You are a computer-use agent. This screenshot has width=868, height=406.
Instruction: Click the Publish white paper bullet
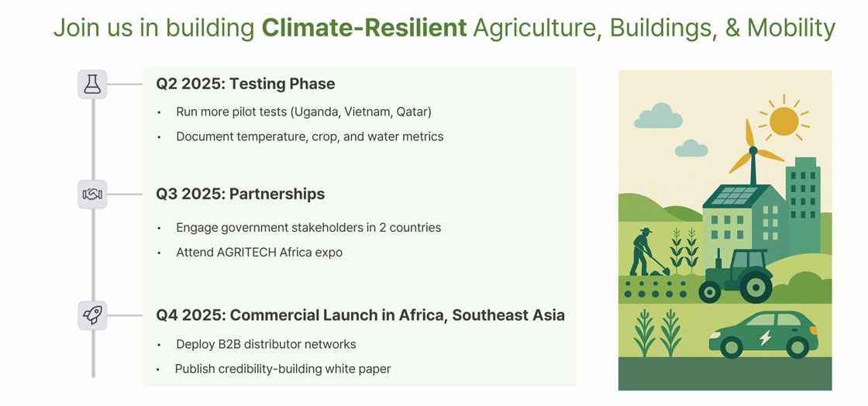pyautogui.click(x=283, y=369)
